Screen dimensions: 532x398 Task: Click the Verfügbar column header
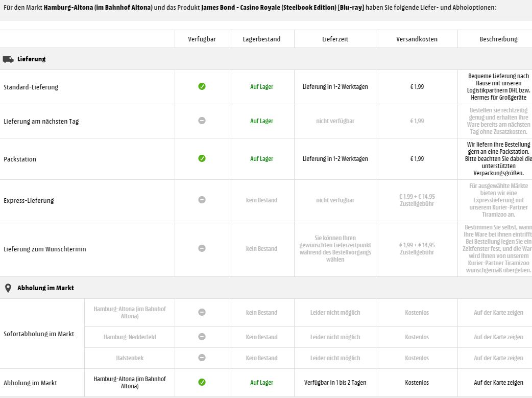(202, 39)
